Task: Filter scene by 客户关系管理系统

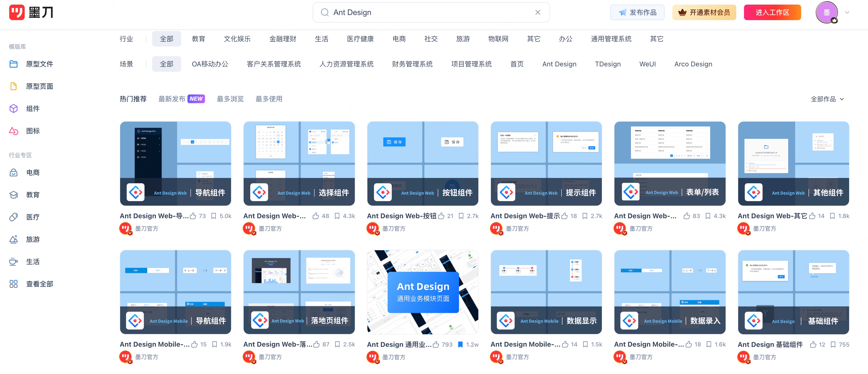Action: point(274,64)
